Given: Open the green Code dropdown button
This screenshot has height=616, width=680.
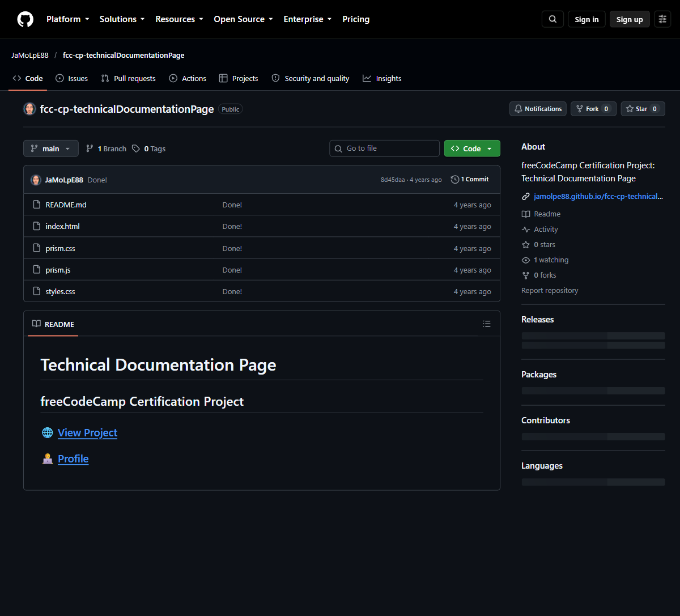Looking at the screenshot, I should tap(472, 148).
